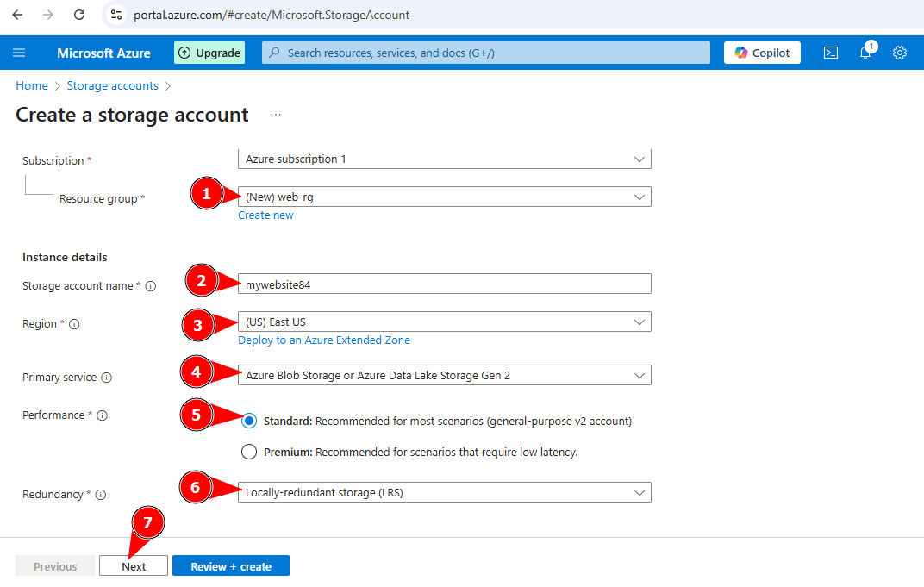
Task: Select the Standard performance option
Action: [249, 421]
